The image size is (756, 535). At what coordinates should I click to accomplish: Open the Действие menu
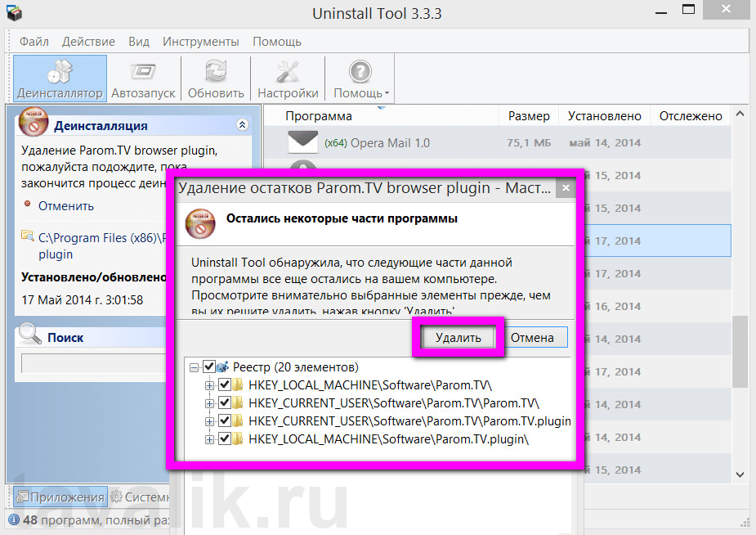click(88, 42)
